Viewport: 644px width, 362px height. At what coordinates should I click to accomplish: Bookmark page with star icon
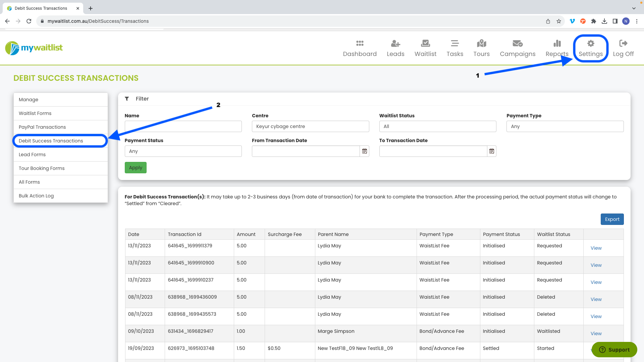click(x=558, y=21)
